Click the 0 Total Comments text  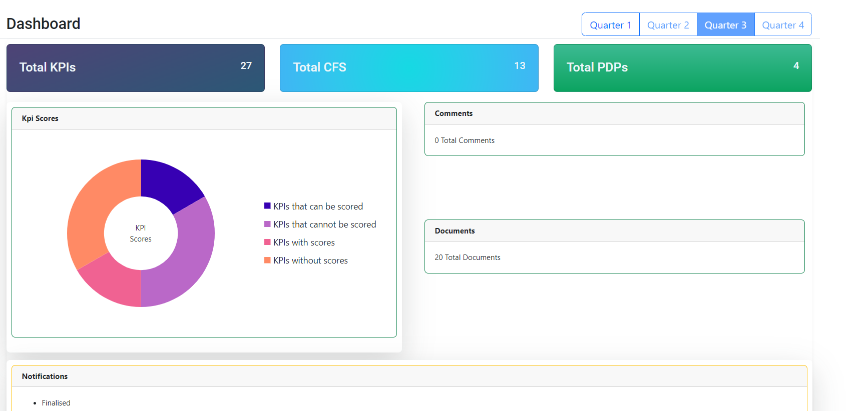[x=464, y=140]
